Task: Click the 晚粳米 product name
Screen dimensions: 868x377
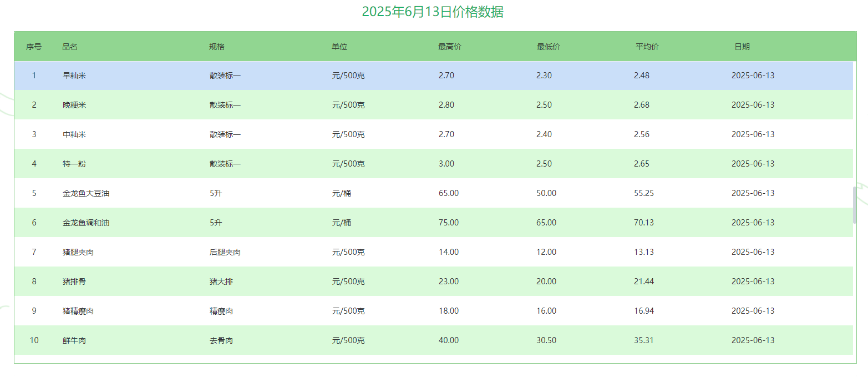Action: tap(74, 105)
